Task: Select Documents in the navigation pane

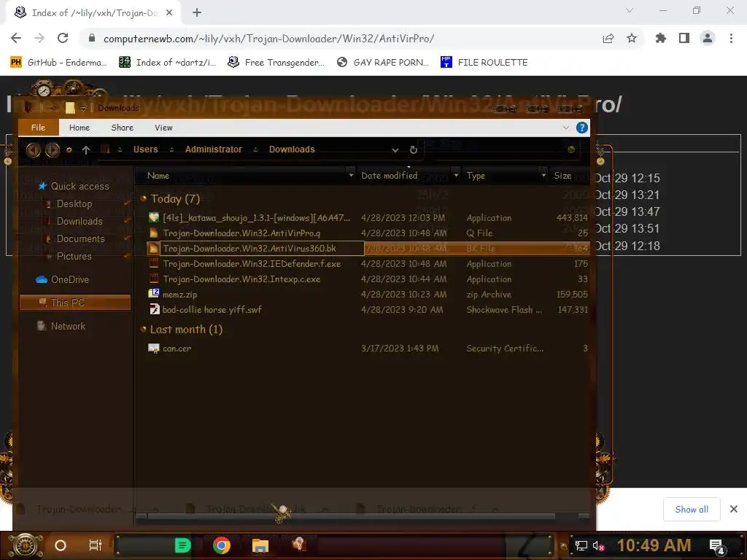Action: point(80,239)
